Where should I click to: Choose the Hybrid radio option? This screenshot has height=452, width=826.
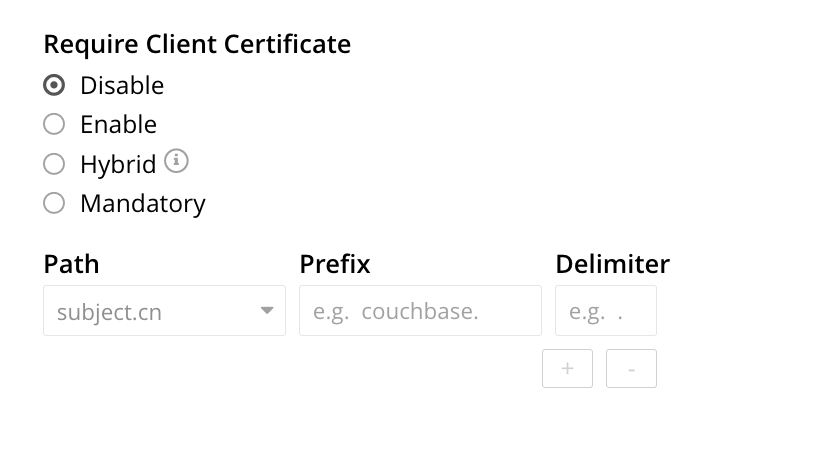tap(54, 164)
